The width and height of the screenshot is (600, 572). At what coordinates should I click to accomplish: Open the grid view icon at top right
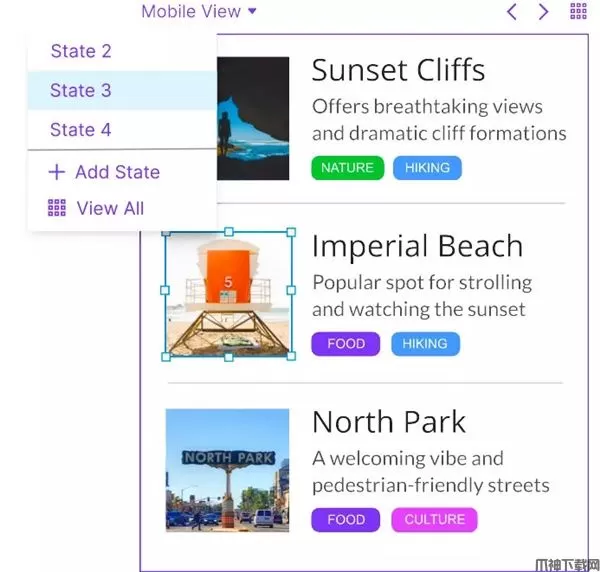[x=578, y=12]
